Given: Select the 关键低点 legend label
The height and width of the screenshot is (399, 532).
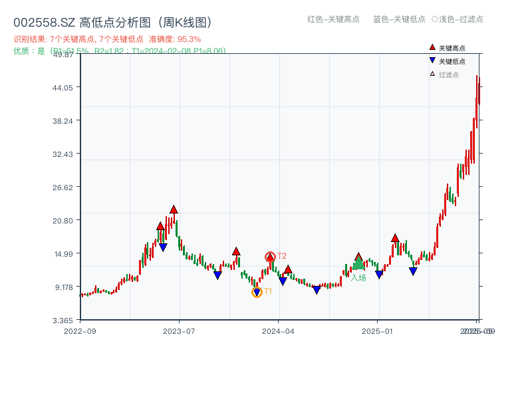Looking at the screenshot, I should pyautogui.click(x=452, y=61).
